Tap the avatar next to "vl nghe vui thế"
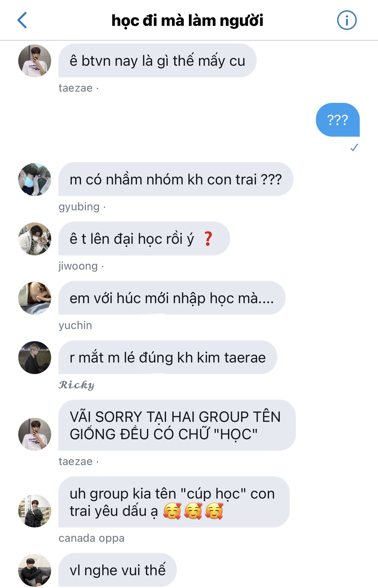The width and height of the screenshot is (378, 588). [x=35, y=570]
